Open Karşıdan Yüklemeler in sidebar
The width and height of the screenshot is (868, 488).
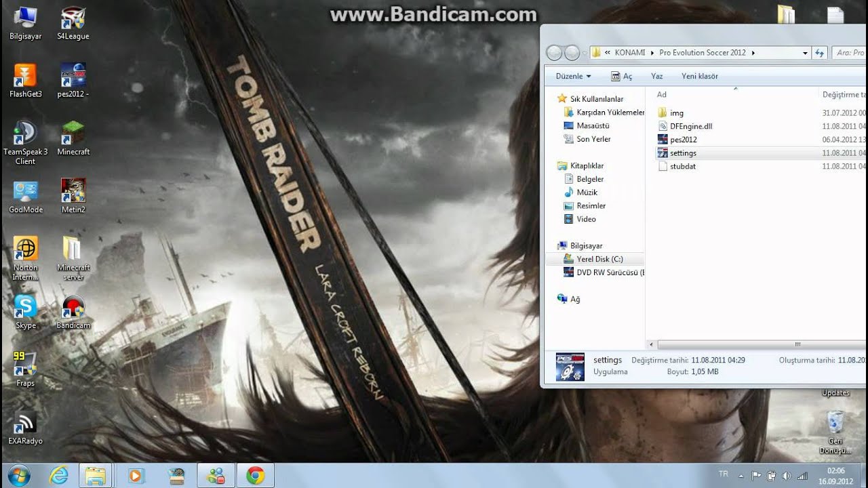604,113
